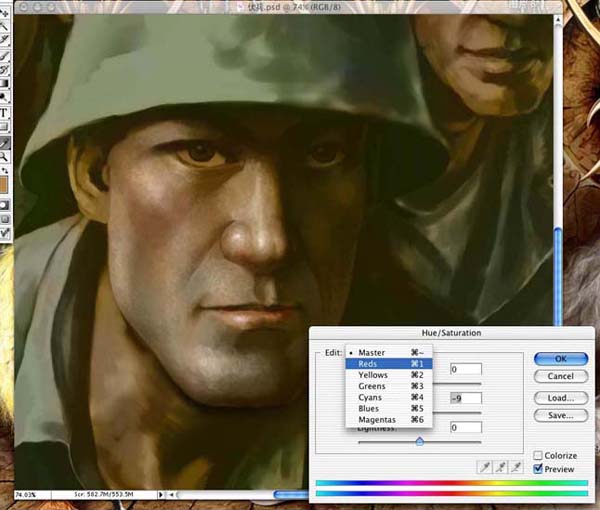
Task: Click the blue vertical scrollbar thumb
Action: tap(558, 276)
